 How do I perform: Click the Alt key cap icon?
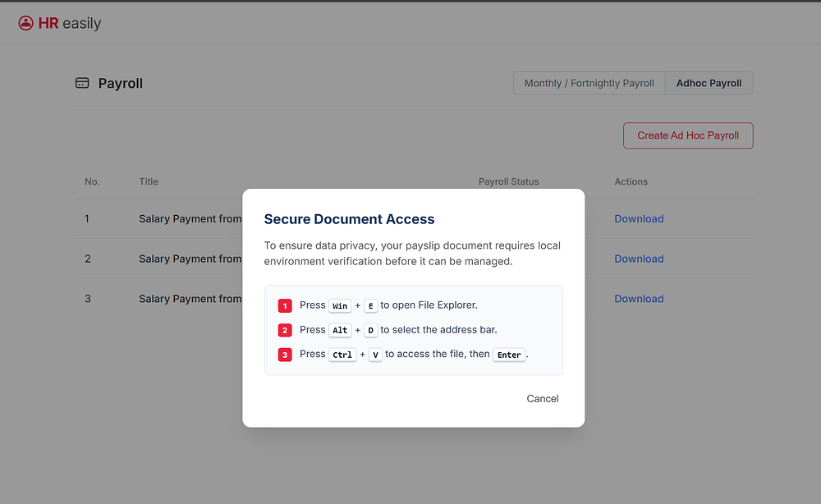coord(340,330)
